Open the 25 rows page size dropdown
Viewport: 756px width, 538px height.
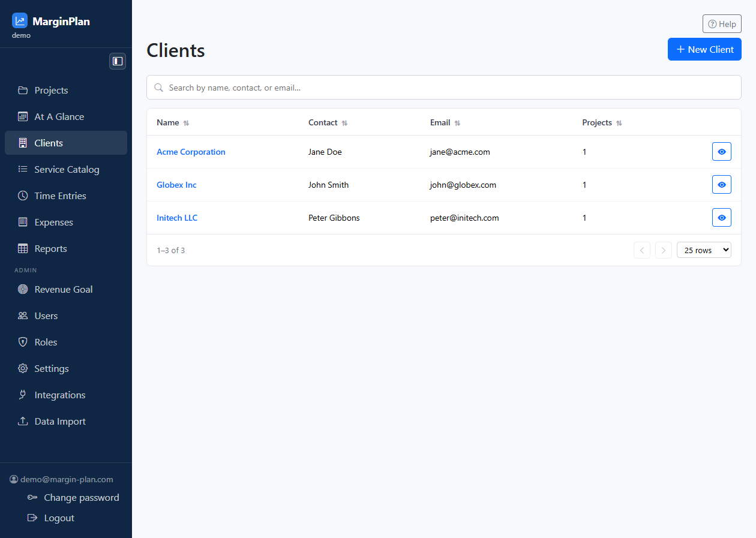pos(704,250)
